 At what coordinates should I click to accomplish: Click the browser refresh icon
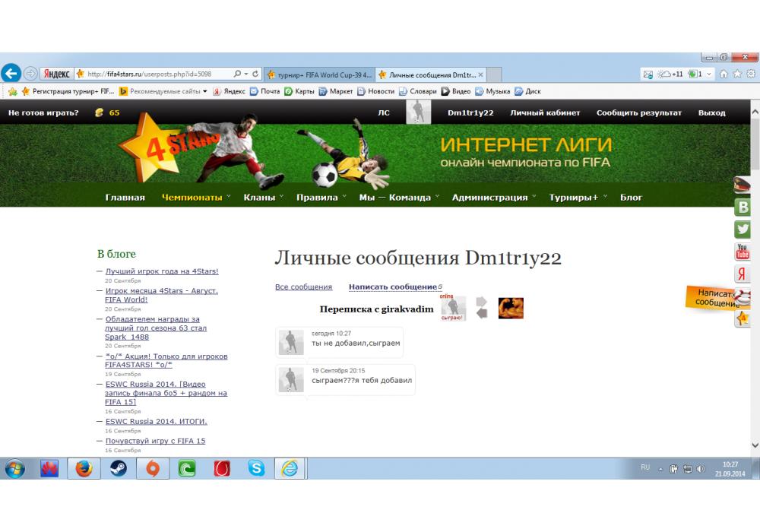click(255, 74)
